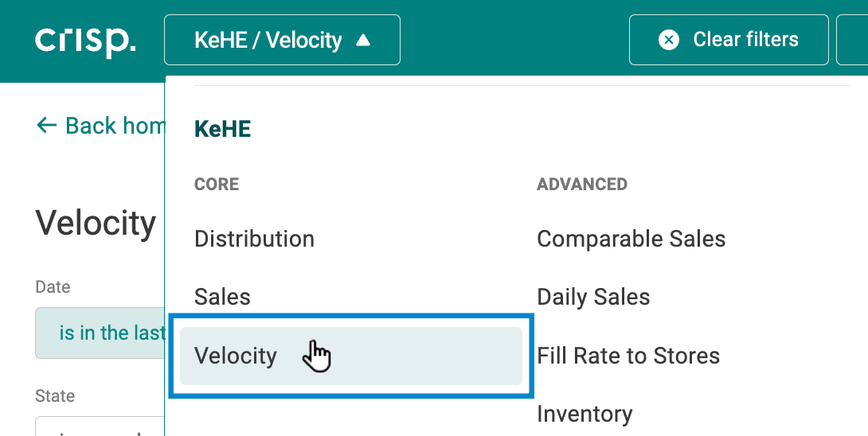Open the Date filter 'is in the last'

pyautogui.click(x=100, y=333)
